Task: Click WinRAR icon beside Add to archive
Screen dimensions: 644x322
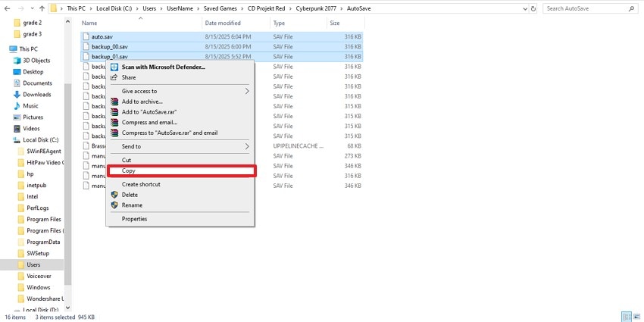Action: 114,102
